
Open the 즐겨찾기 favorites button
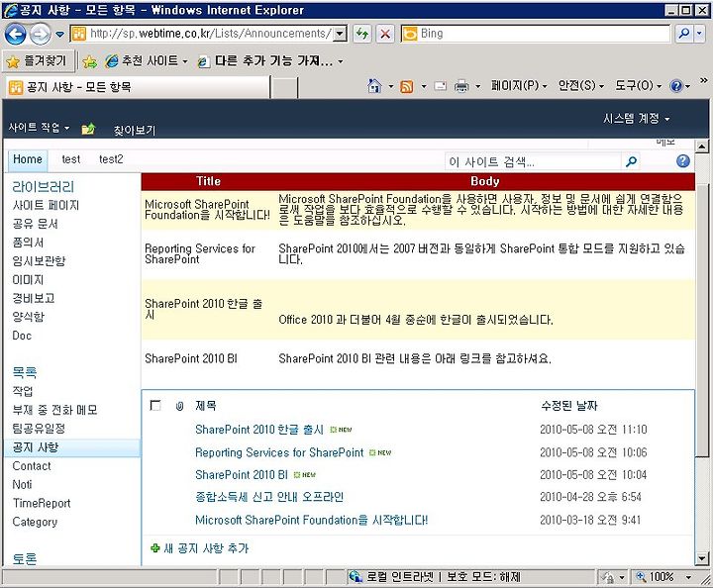(x=38, y=61)
